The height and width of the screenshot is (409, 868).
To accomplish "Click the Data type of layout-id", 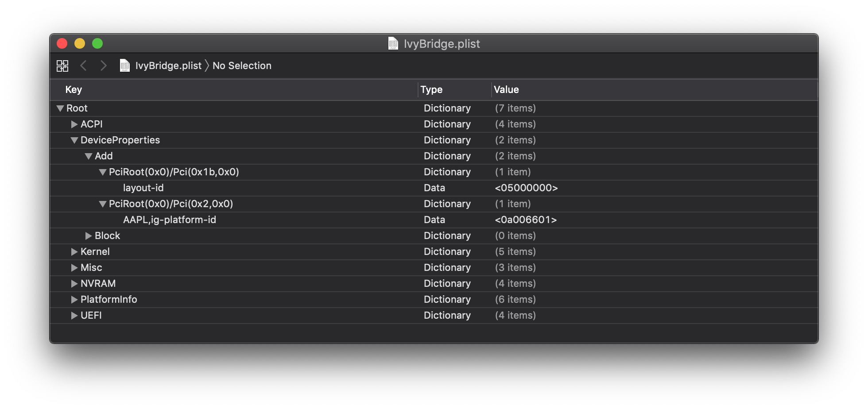I will point(434,188).
